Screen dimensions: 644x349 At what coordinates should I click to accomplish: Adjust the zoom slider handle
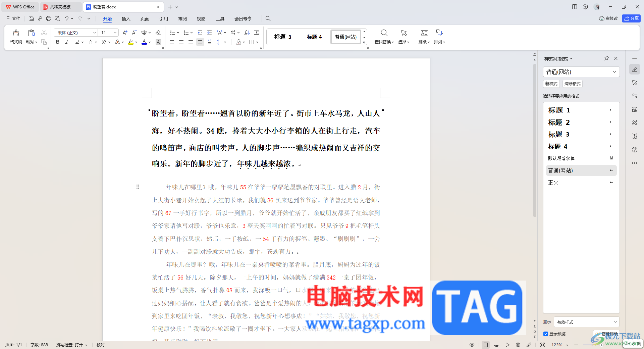click(601, 345)
